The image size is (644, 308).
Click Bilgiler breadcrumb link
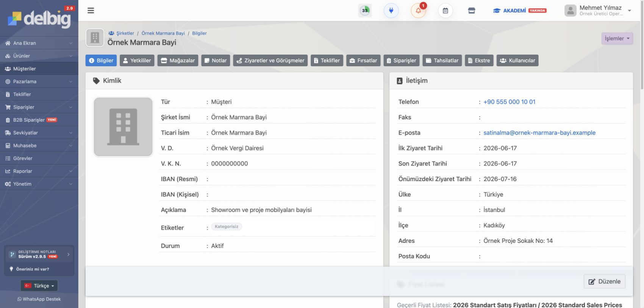[199, 33]
